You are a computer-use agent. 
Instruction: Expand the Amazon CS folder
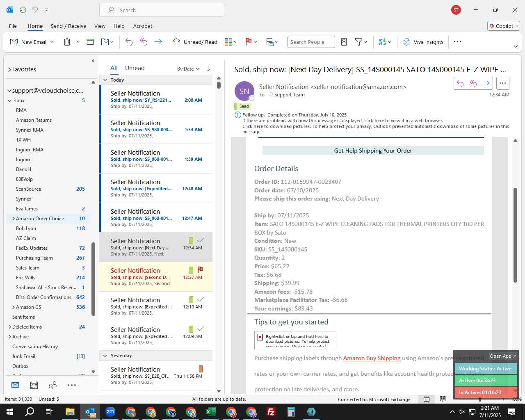pos(14,307)
